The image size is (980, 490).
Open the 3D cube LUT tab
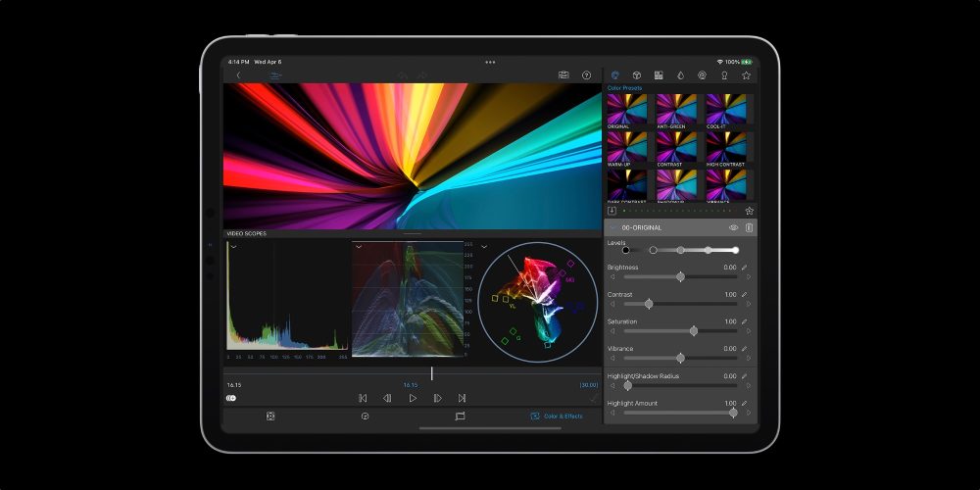[x=636, y=74]
